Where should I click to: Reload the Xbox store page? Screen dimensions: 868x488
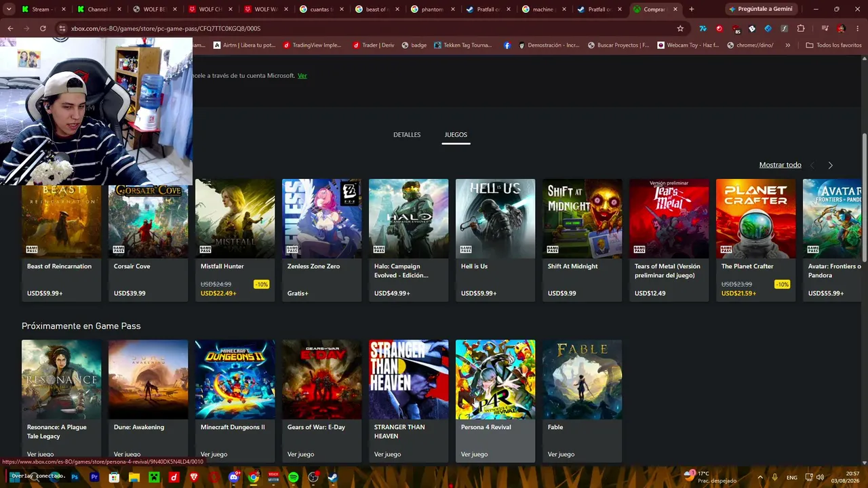pyautogui.click(x=43, y=28)
